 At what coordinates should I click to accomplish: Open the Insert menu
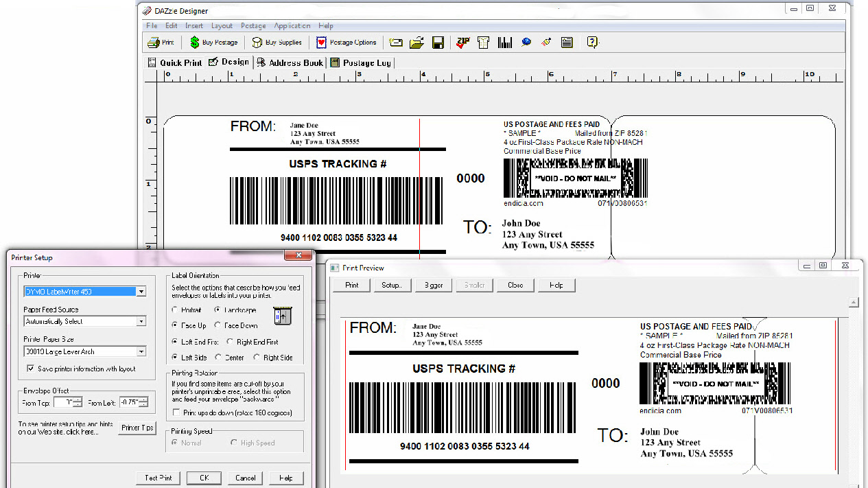point(194,26)
